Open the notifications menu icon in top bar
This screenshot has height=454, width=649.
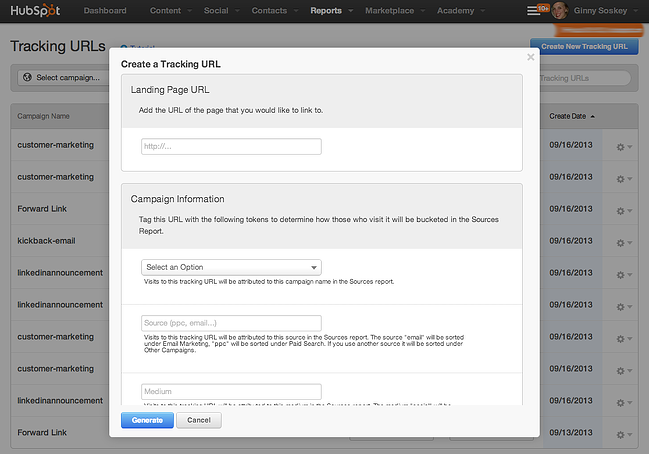[x=535, y=11]
